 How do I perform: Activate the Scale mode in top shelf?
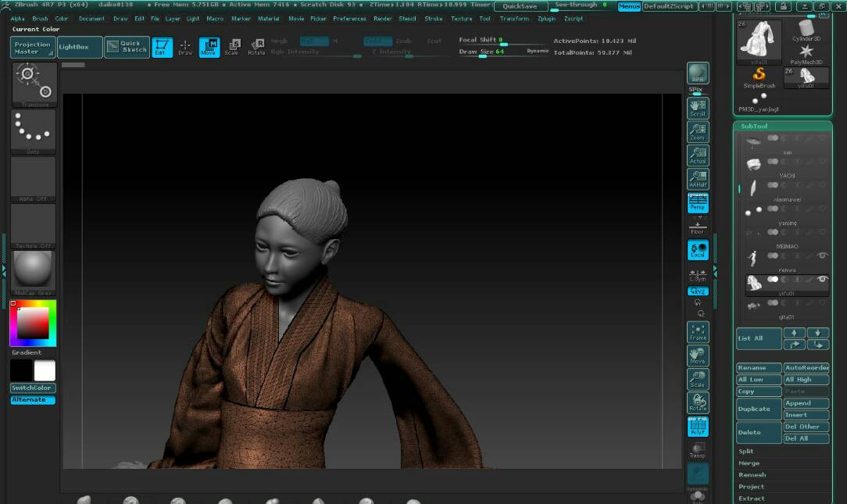coord(232,47)
